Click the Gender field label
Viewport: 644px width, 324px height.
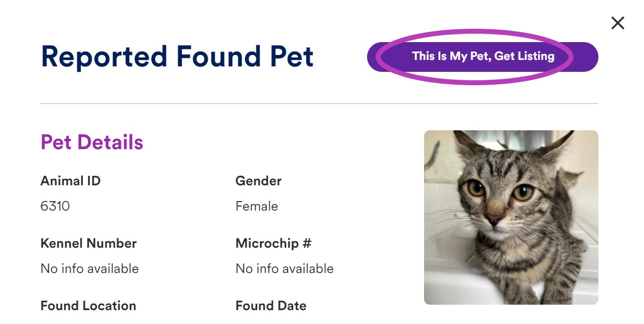[x=259, y=181]
